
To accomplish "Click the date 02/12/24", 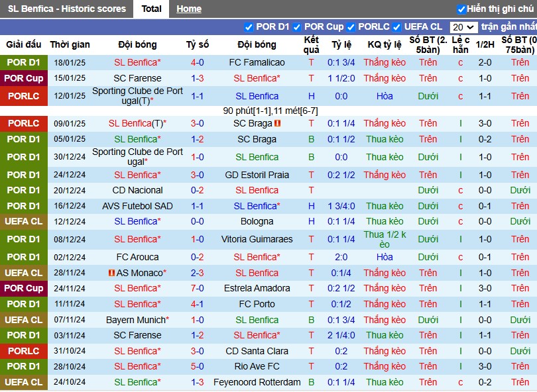I will pyautogui.click(x=70, y=257).
